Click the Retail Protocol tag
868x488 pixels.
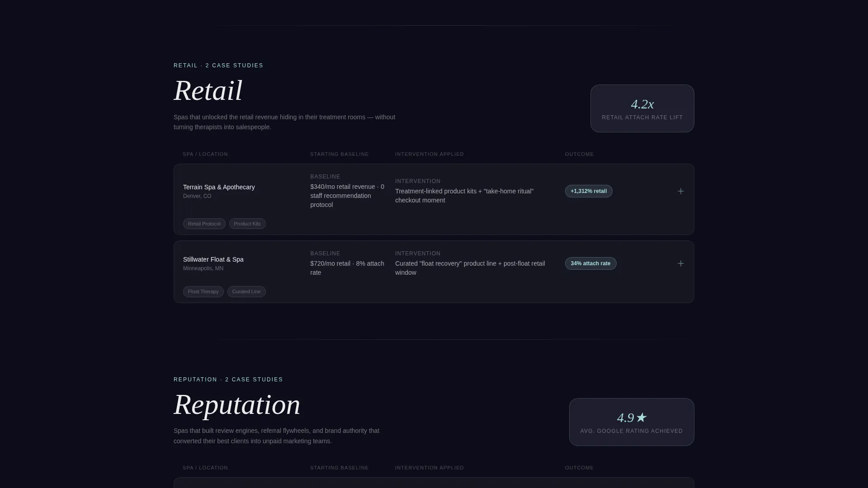pos(204,224)
